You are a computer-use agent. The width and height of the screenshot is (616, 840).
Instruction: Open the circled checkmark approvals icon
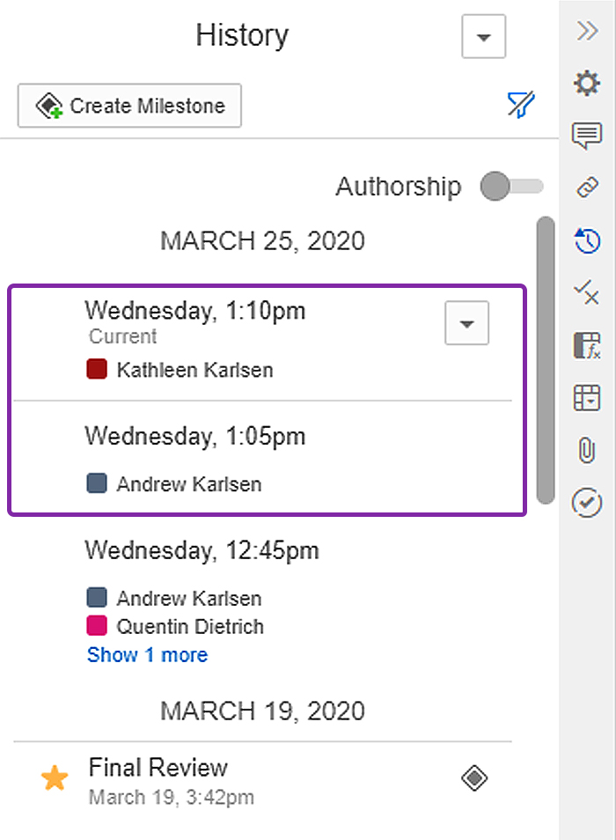pos(587,503)
